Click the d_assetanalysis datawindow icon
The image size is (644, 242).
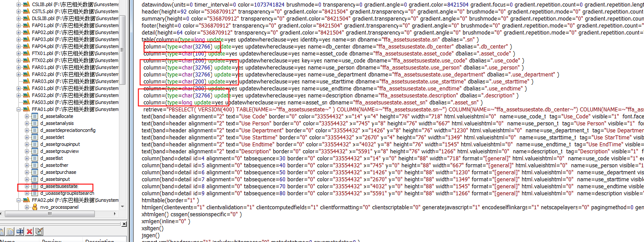tap(35, 123)
